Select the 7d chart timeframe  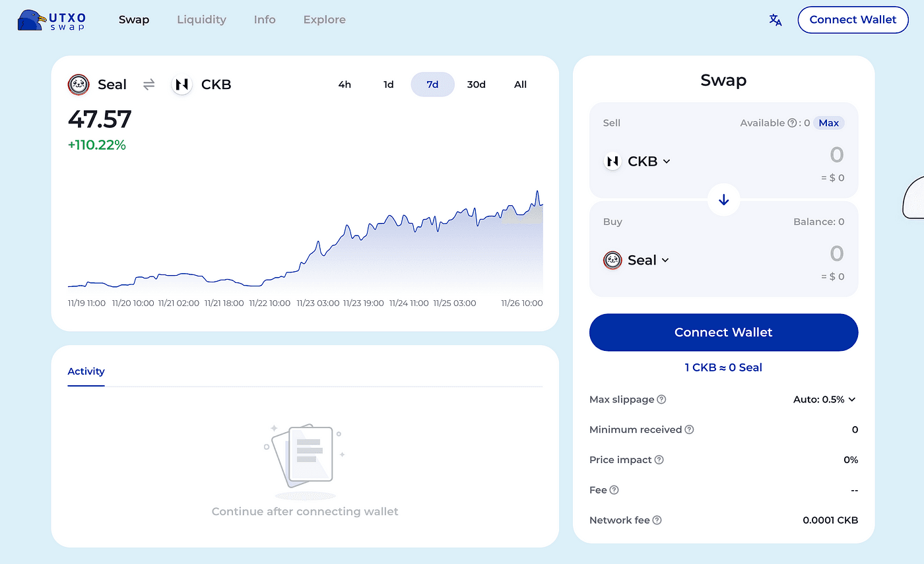(x=432, y=84)
